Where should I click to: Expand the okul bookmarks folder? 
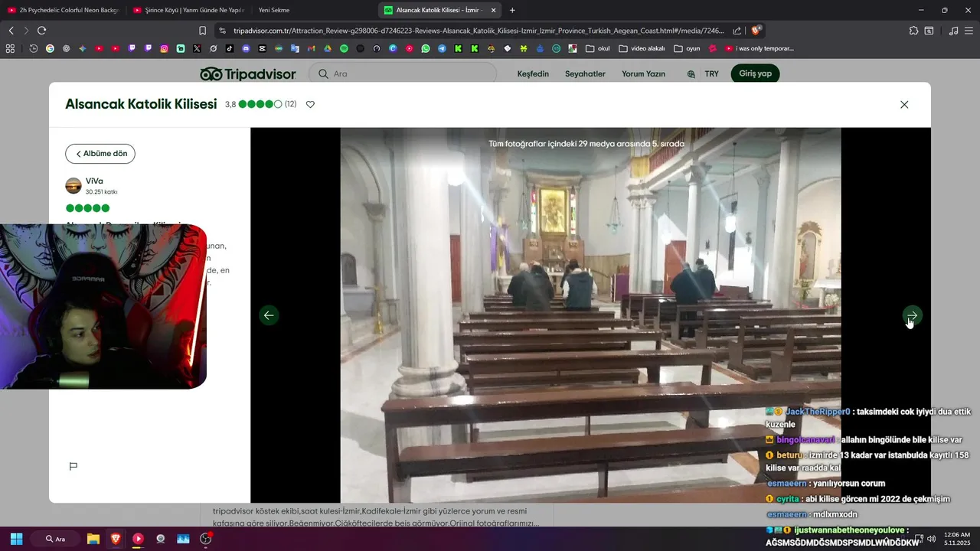coord(598,48)
